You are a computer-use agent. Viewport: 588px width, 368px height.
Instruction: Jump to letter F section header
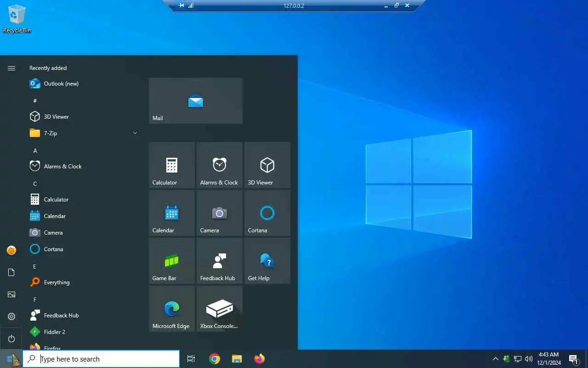(34, 300)
